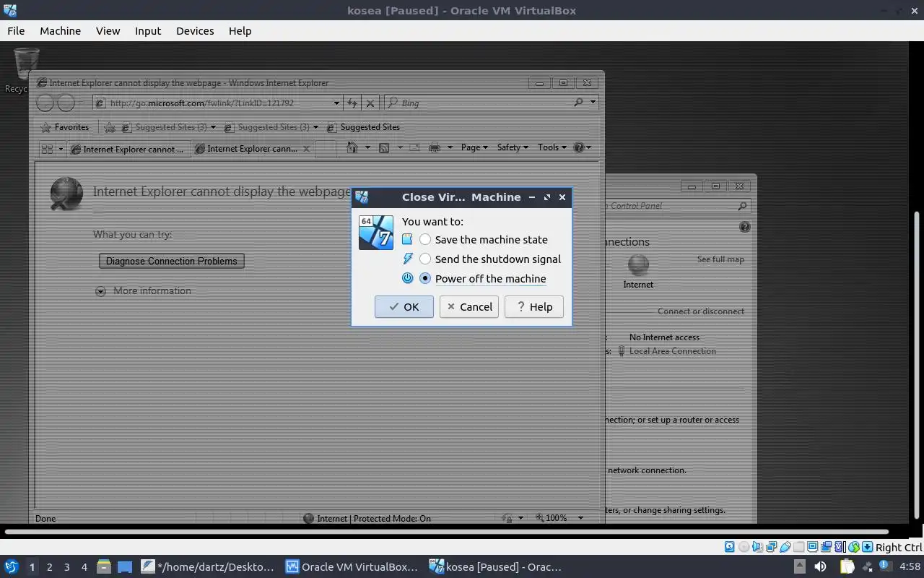Open the VirtualBox Help menu
This screenshot has width=924, height=578.
coord(240,31)
